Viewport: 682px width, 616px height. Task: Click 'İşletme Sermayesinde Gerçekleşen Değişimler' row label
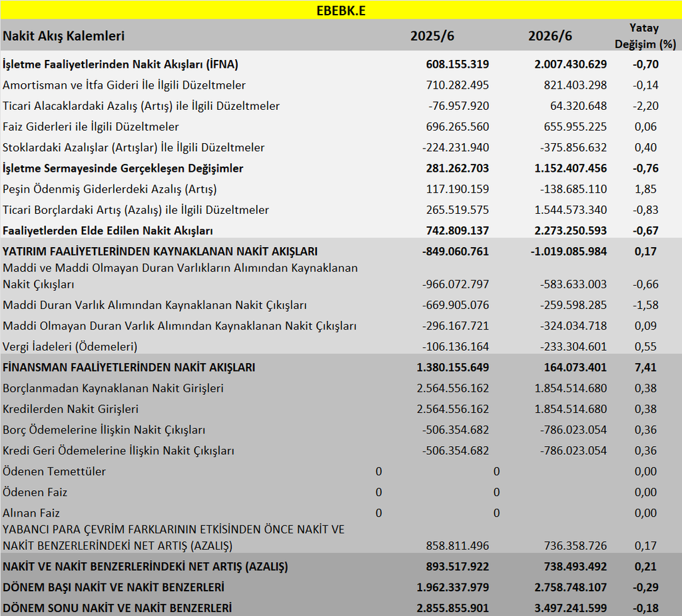pos(123,168)
